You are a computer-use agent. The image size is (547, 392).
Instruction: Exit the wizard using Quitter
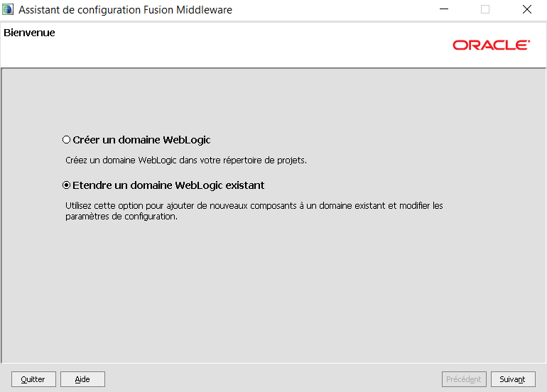33,379
